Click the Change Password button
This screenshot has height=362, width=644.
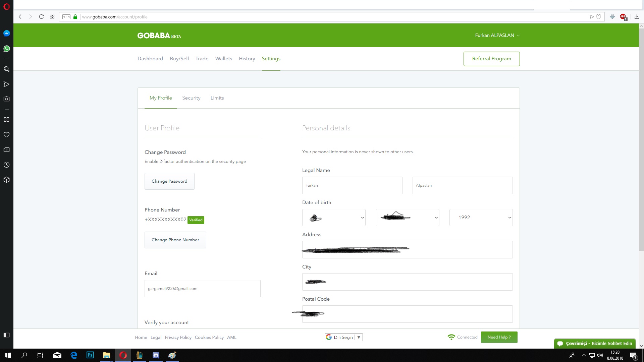(x=169, y=181)
